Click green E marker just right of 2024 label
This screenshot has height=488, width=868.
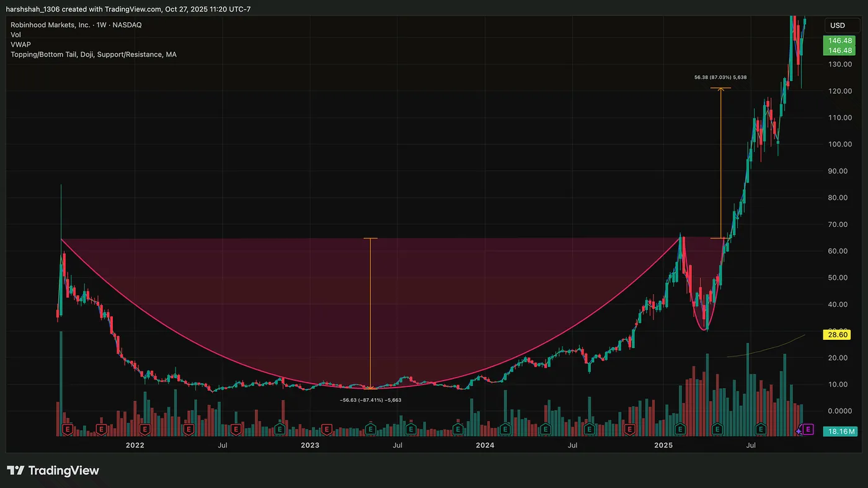coord(506,428)
